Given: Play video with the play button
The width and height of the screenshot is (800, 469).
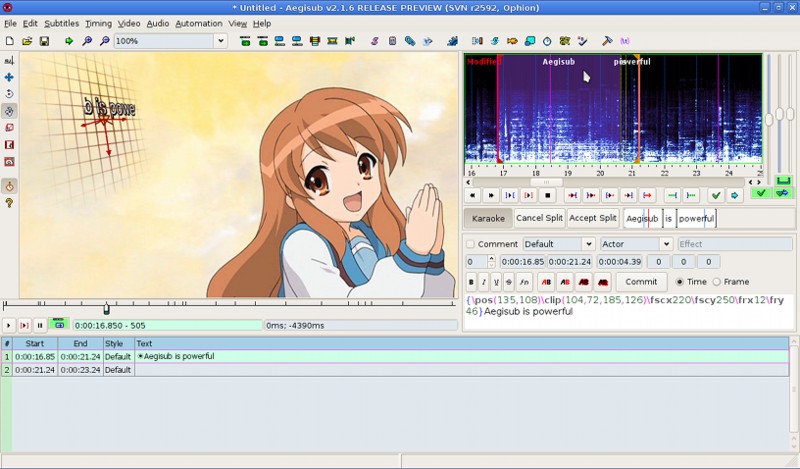Looking at the screenshot, I should point(9,325).
